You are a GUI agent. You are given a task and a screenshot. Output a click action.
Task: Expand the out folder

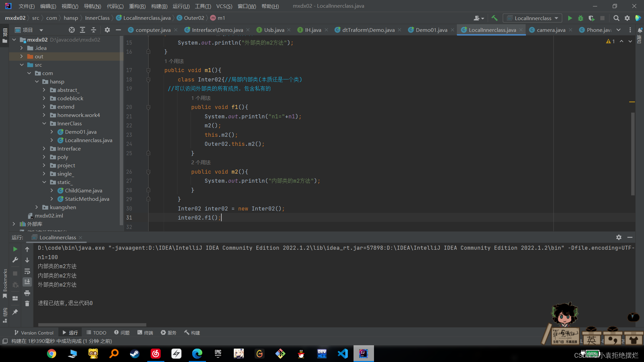click(21, 56)
